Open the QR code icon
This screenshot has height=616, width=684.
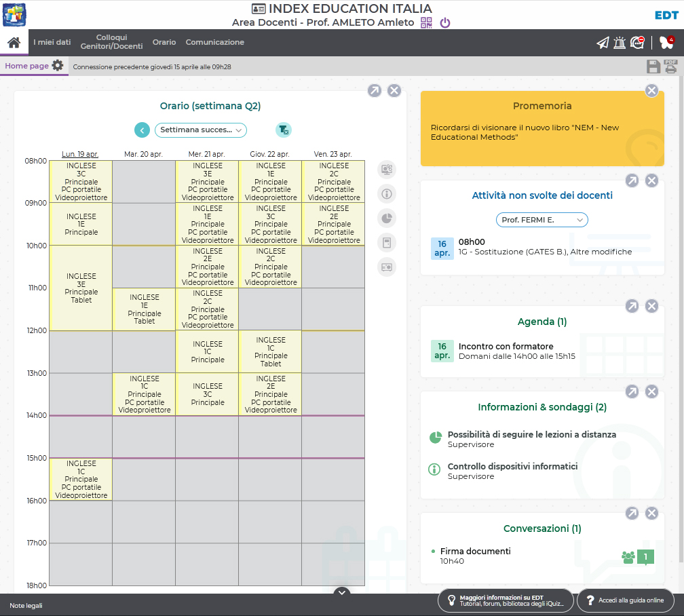[x=426, y=22]
